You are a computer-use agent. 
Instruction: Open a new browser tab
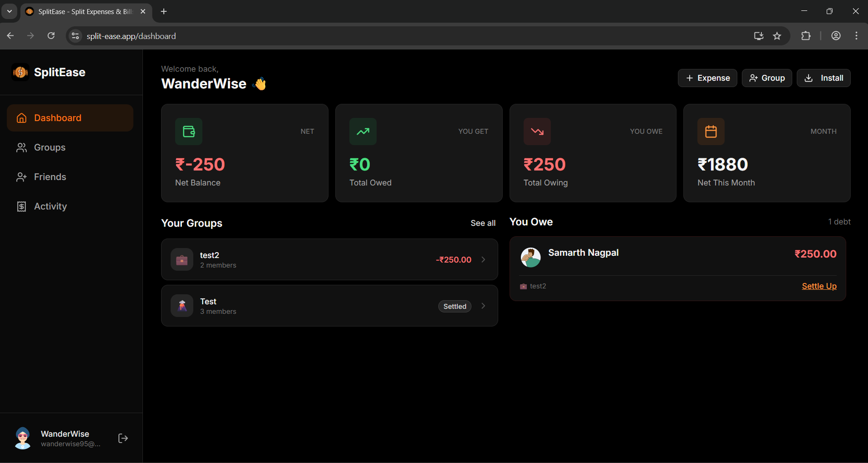coord(164,11)
